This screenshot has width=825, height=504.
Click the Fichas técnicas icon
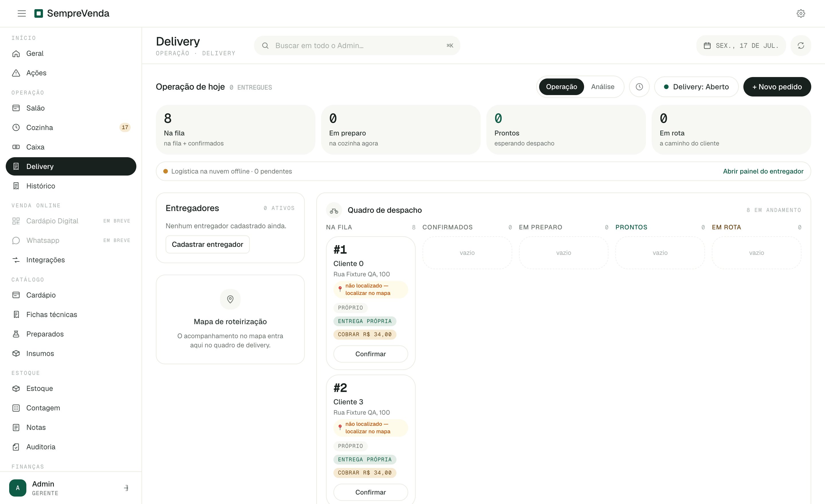[x=16, y=314]
